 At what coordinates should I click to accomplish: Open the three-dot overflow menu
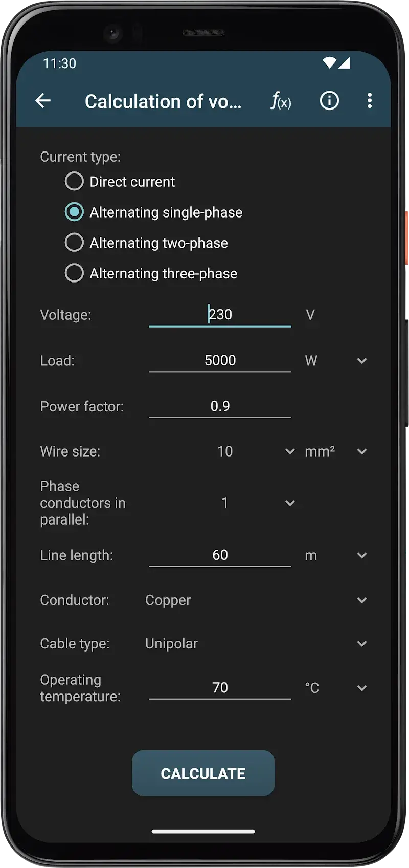click(370, 101)
